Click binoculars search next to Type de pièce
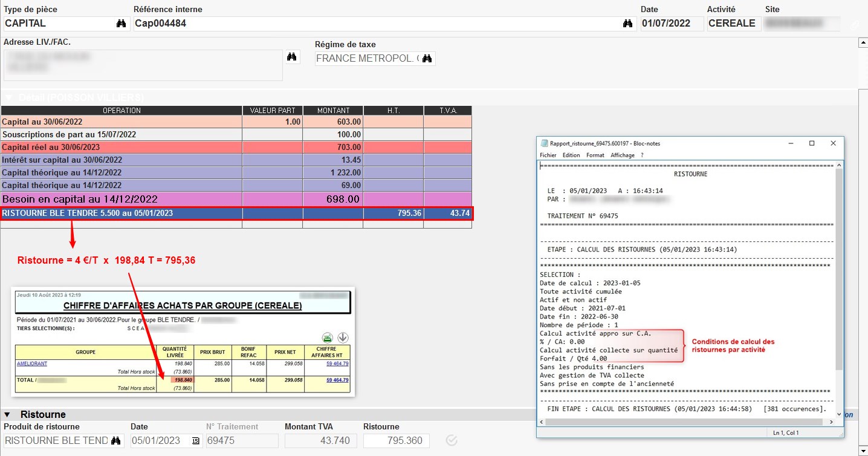Viewport: 868px width, 456px height. (x=121, y=24)
